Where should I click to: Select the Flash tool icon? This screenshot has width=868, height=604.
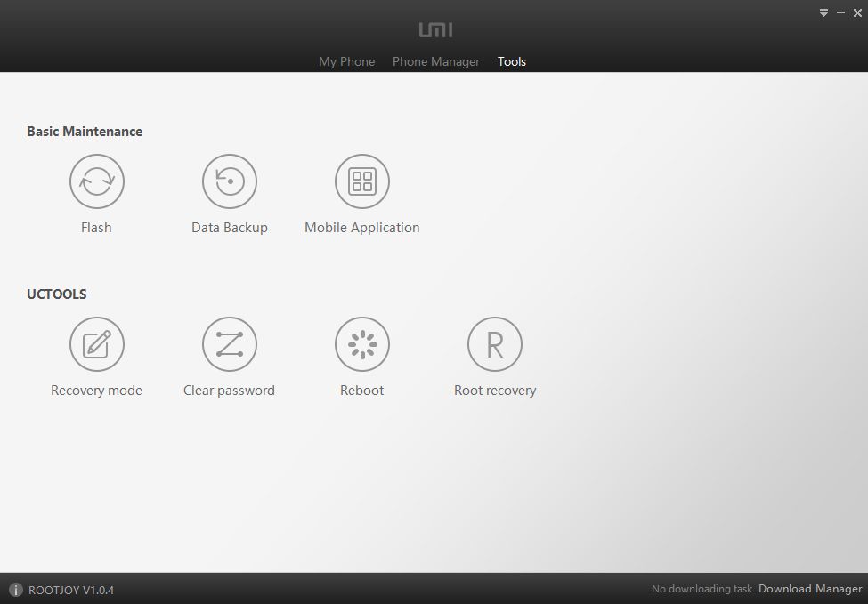pos(96,181)
